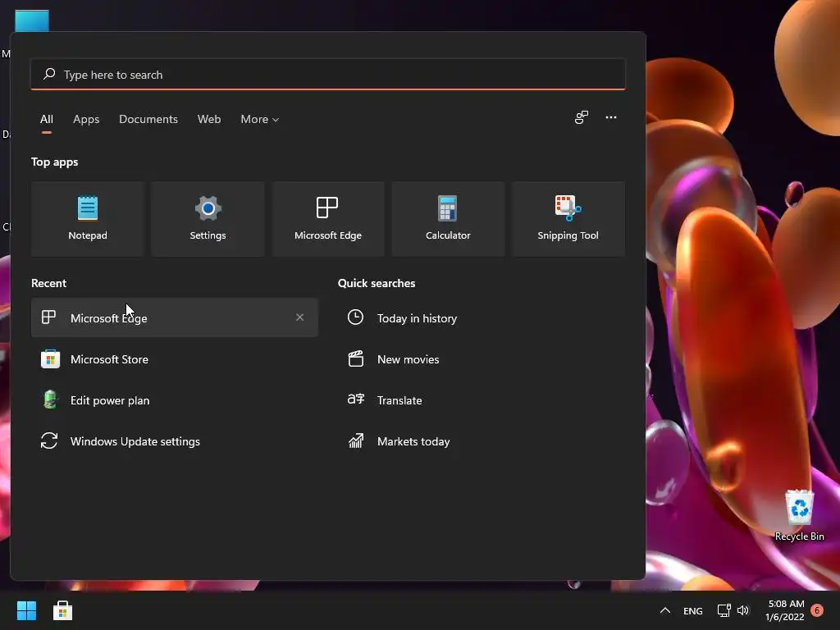840x630 pixels.
Task: Open the Windows Start button
Action: point(26,610)
